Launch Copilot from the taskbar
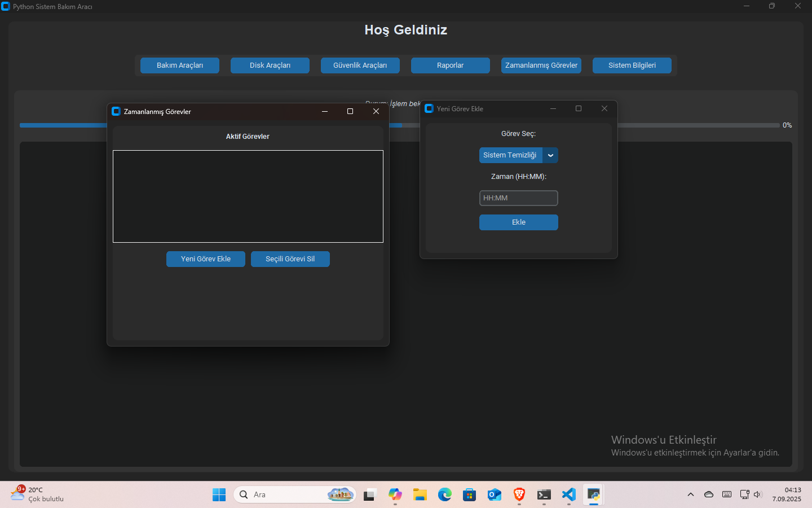The image size is (812, 508). 395,495
